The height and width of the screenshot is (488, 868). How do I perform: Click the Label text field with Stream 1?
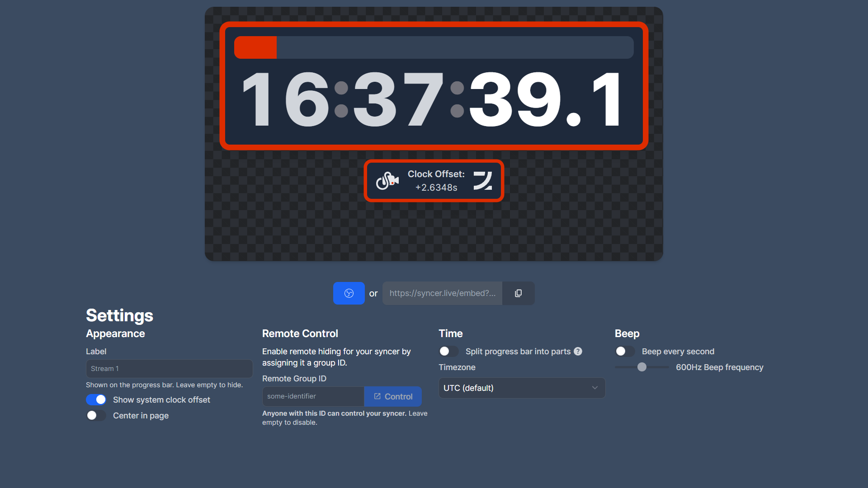click(169, 369)
